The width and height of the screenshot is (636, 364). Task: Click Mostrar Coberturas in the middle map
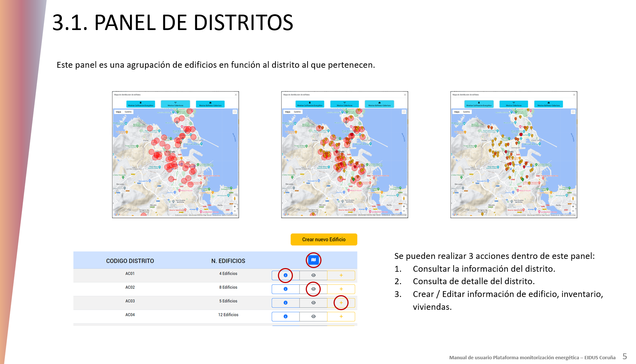345,104
